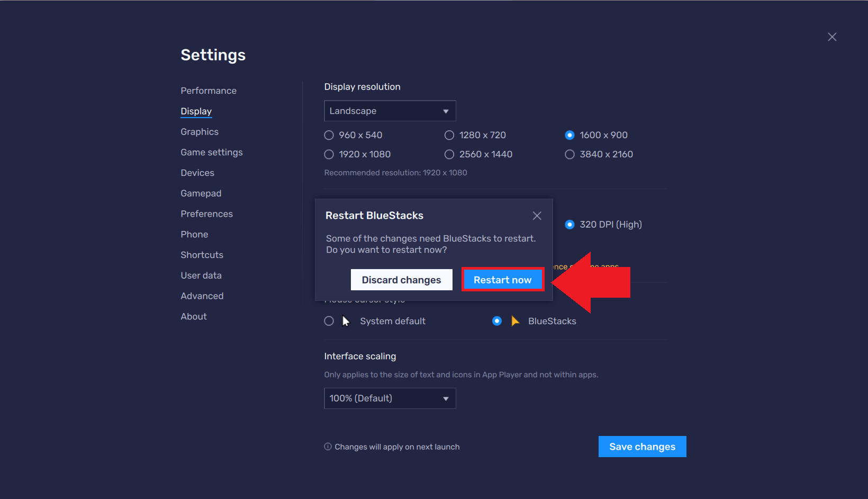Screen dimensions: 868x499
Task: Expand the 100% (Default) scaling dropdown
Action: [x=390, y=398]
